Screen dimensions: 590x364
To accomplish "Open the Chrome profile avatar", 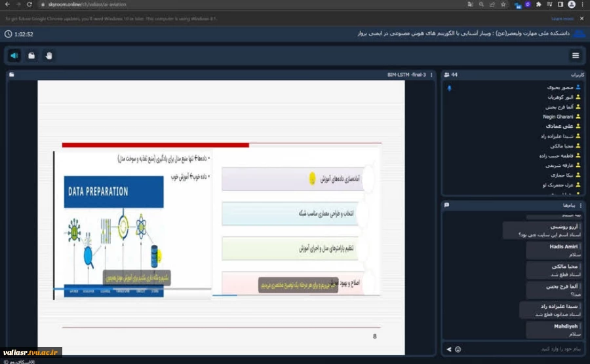I will (572, 5).
